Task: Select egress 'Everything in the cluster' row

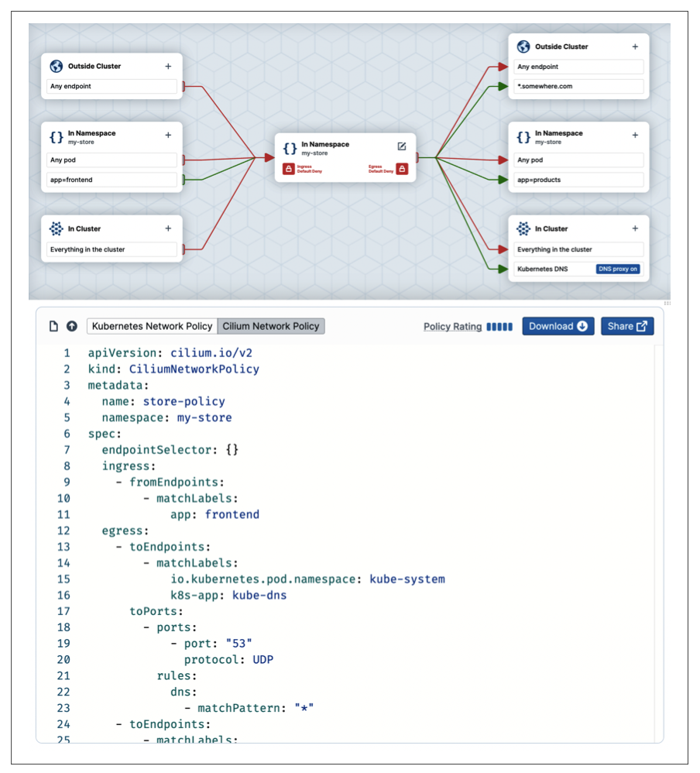Action: (578, 249)
